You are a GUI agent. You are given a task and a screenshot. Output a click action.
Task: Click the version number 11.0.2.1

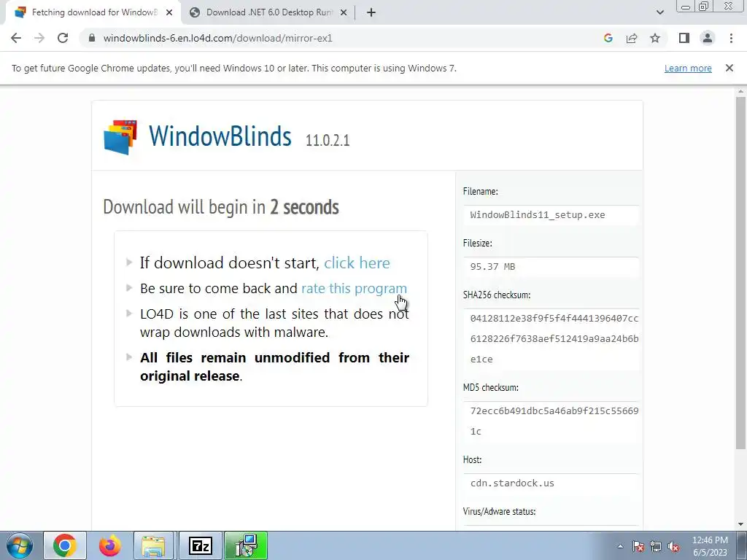point(328,140)
